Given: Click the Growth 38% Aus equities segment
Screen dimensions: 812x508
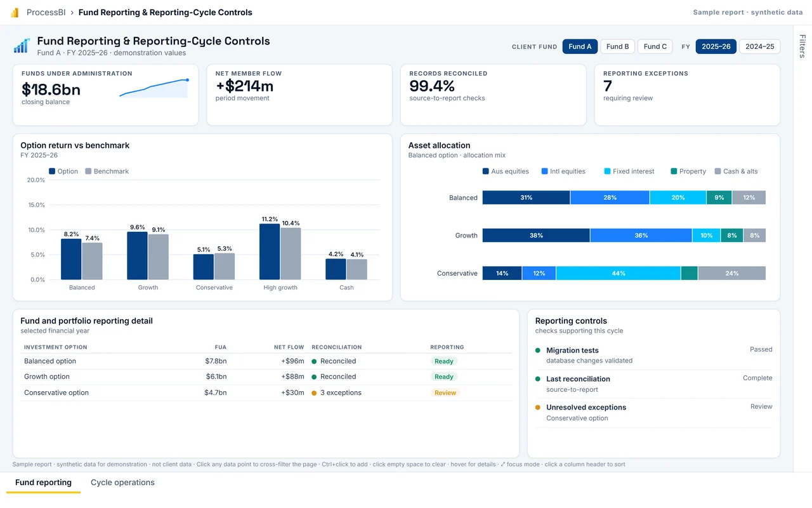Looking at the screenshot, I should (536, 236).
